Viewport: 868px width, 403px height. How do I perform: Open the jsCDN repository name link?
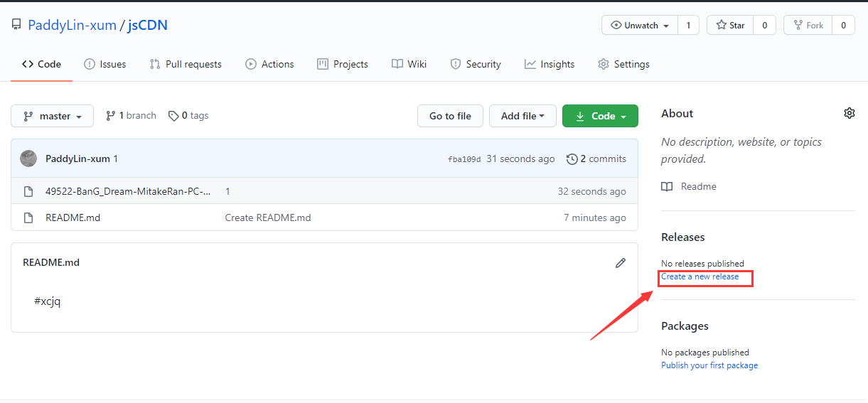pyautogui.click(x=148, y=25)
